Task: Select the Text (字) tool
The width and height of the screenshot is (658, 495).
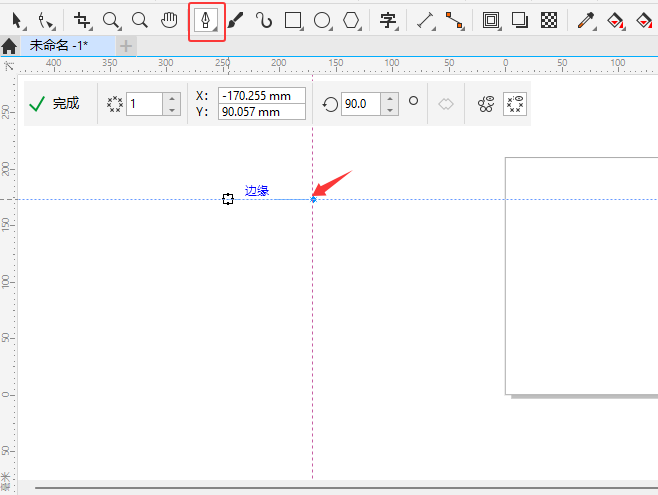Action: 389,20
